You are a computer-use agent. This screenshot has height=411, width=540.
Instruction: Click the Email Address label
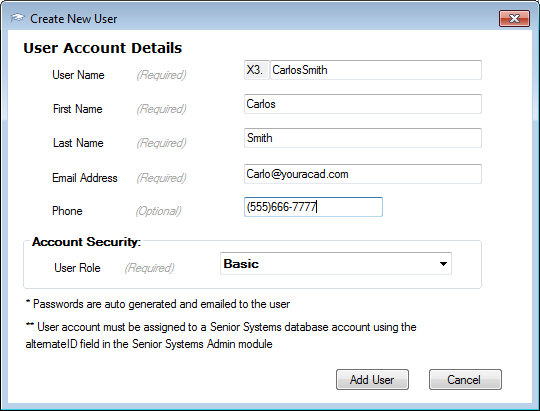[85, 178]
